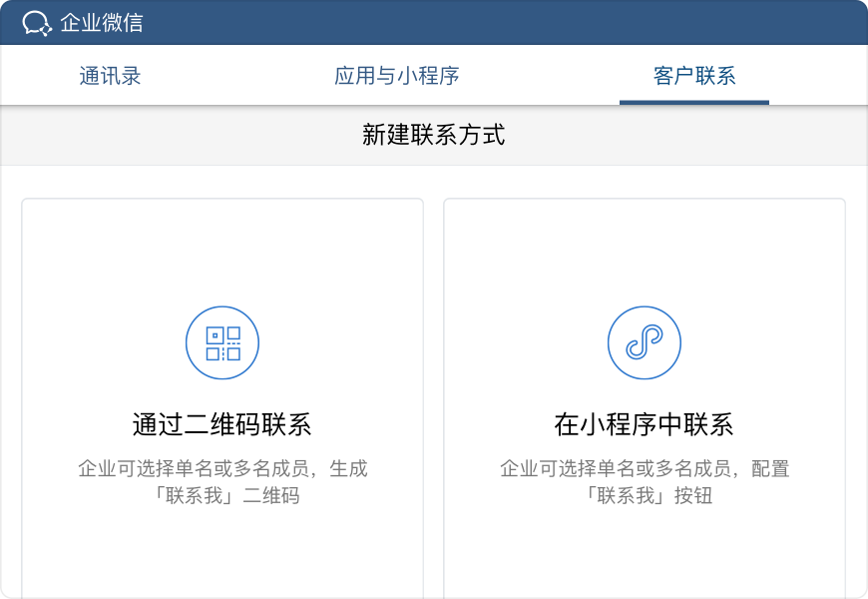This screenshot has height=599, width=868.
Task: Click the description ending with 二维码
Action: tap(222, 482)
